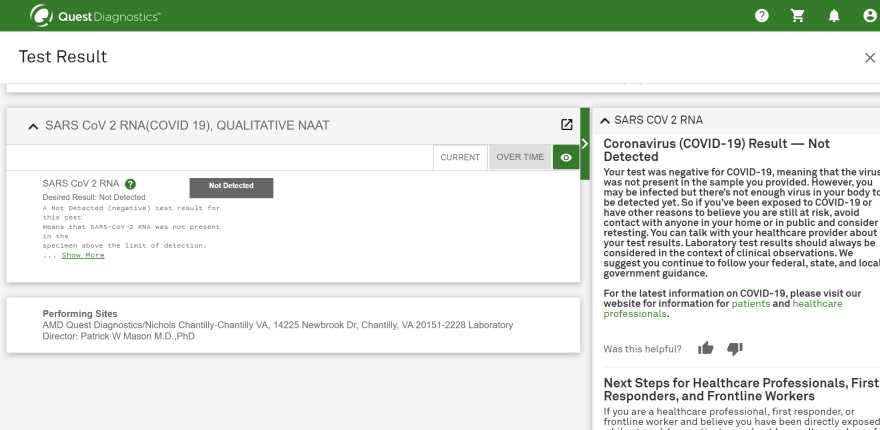Click the "Performing Sites" heading

point(80,314)
